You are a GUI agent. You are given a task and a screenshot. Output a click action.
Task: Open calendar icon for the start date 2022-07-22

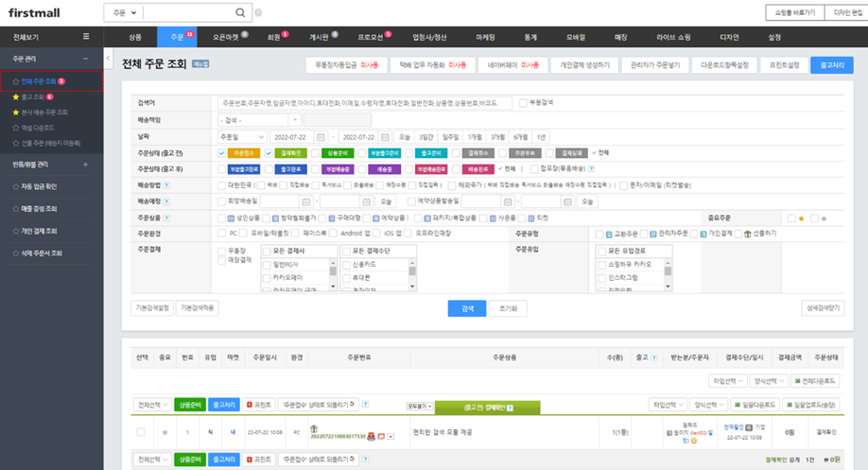[x=321, y=137]
